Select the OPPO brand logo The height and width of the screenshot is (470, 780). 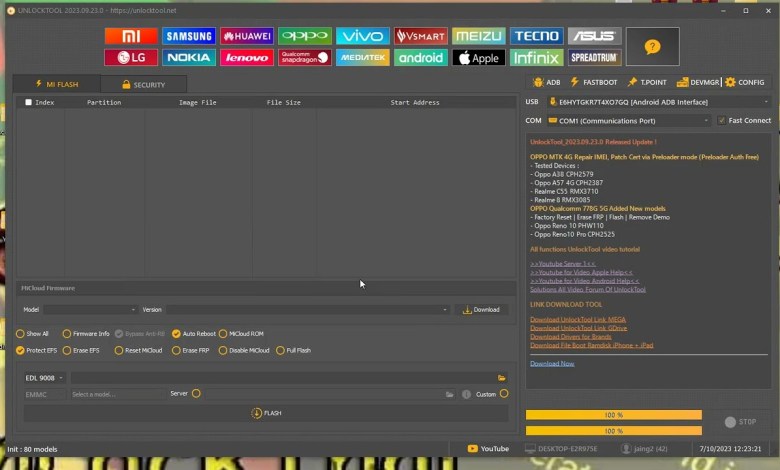tap(305, 36)
